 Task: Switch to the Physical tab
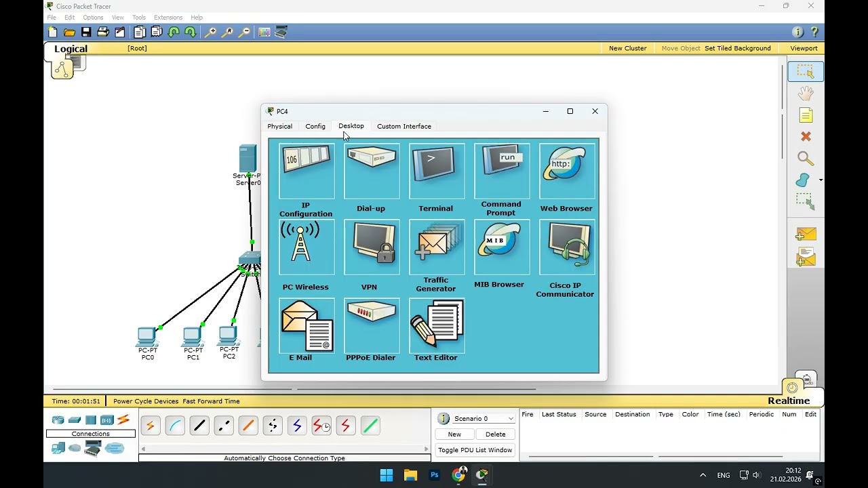coord(279,126)
